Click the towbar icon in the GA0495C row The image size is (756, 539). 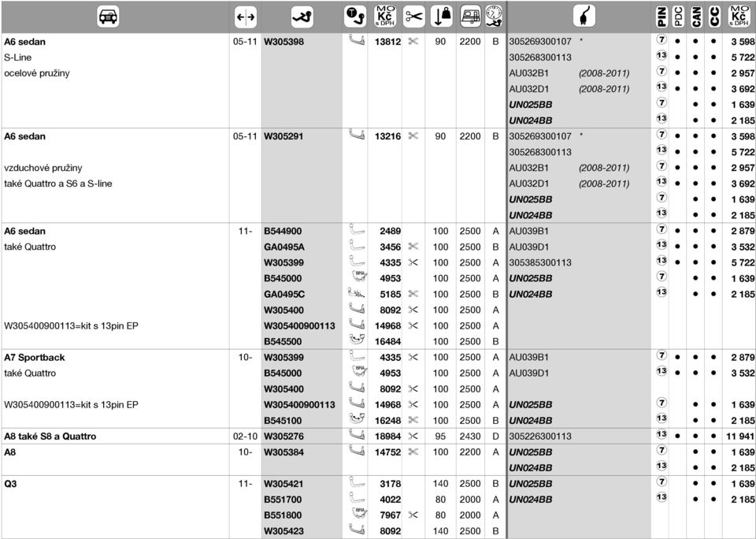pos(357,293)
